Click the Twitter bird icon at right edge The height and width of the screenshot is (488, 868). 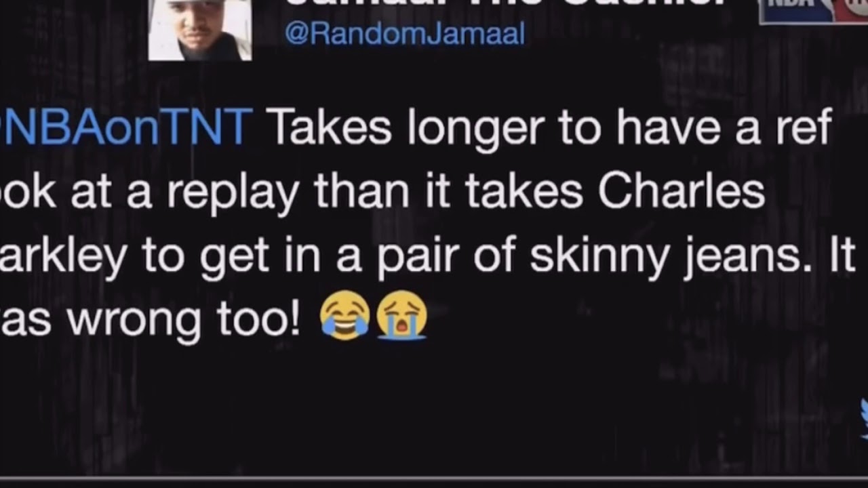click(863, 419)
